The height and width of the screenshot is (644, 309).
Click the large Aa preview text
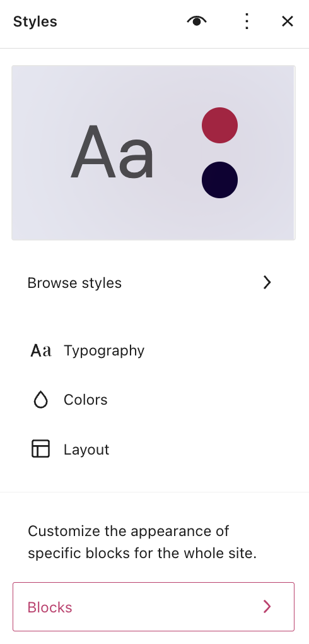pyautogui.click(x=112, y=153)
